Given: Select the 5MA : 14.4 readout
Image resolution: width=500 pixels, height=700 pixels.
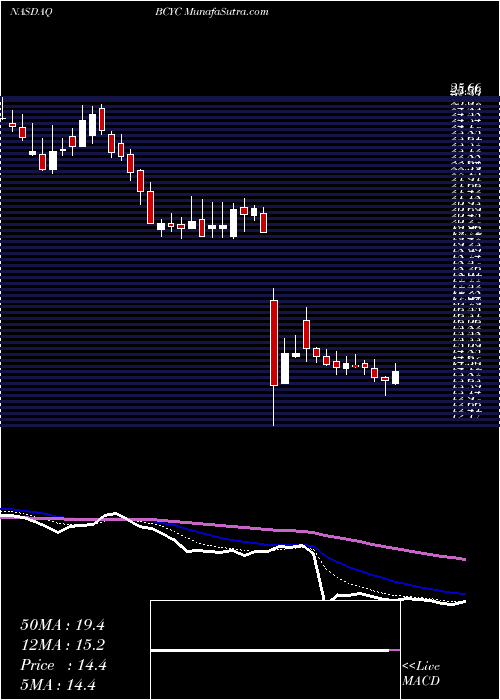Looking at the screenshot, I should [58, 684].
